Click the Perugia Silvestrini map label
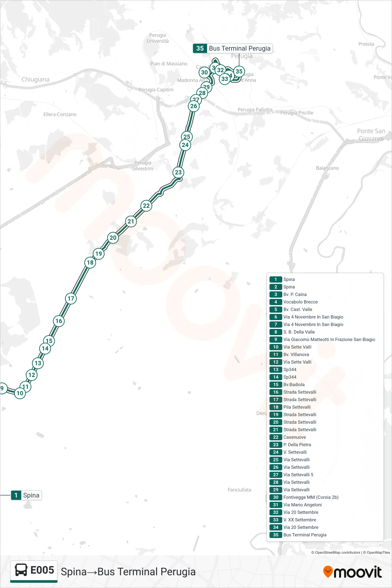The height and width of the screenshot is (588, 392). coord(143,166)
